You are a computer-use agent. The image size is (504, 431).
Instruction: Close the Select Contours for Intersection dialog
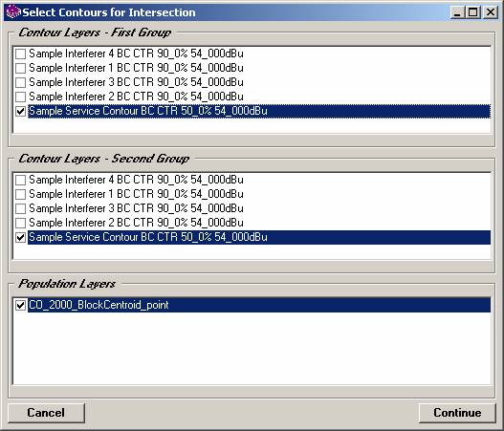tap(491, 12)
